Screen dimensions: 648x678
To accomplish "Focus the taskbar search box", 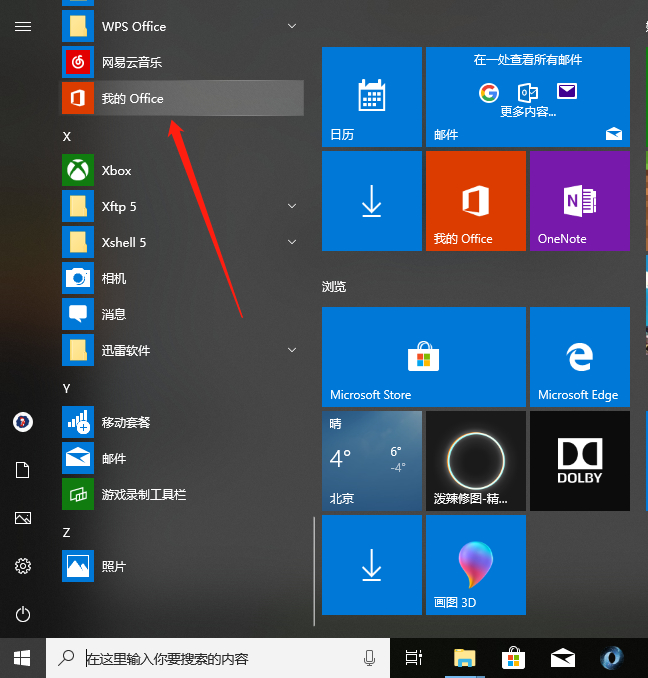I will (x=218, y=658).
